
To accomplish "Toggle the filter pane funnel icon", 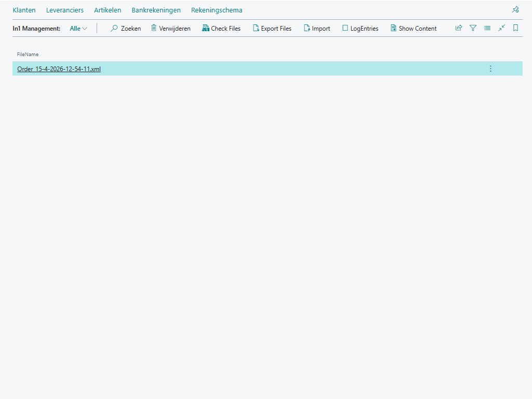I will pyautogui.click(x=473, y=28).
